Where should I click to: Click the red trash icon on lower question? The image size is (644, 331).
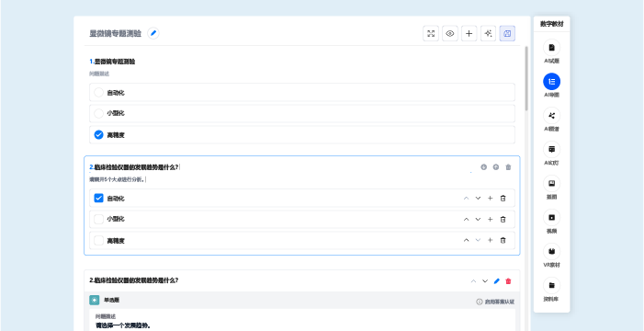click(x=508, y=281)
